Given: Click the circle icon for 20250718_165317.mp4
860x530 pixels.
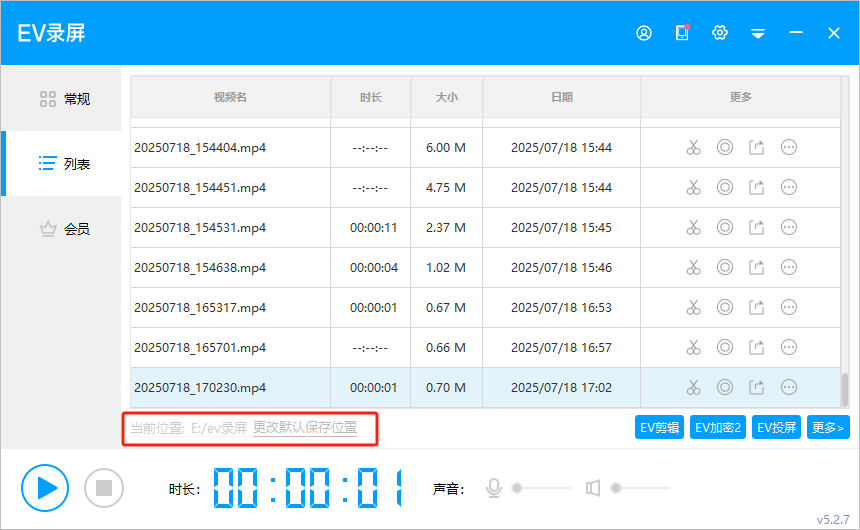Looking at the screenshot, I should (x=725, y=308).
